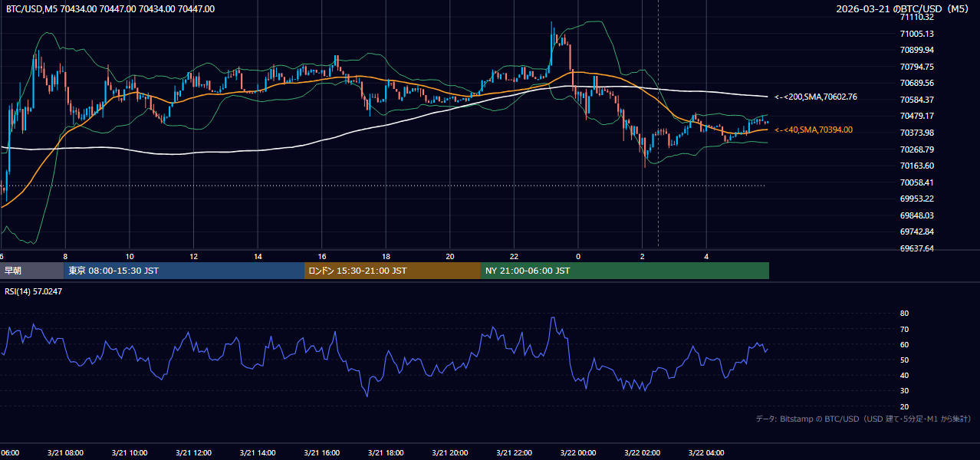Click hour label 16 under price chart
The width and height of the screenshot is (980, 460).
pos(322,256)
